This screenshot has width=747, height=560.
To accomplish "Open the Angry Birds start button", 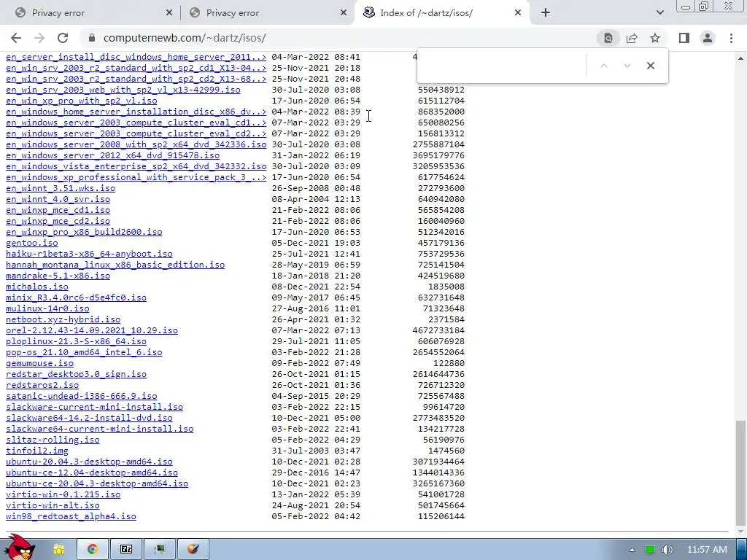I will 20,548.
